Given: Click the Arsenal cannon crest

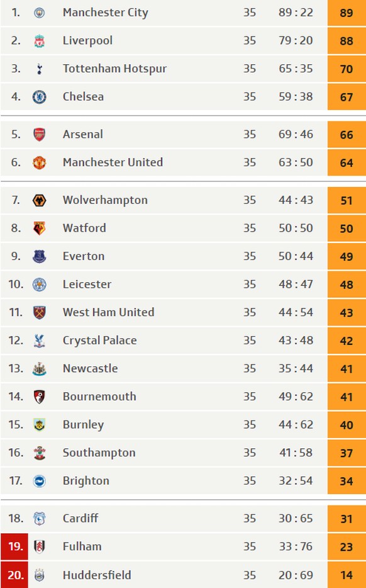Looking at the screenshot, I should click(40, 135).
